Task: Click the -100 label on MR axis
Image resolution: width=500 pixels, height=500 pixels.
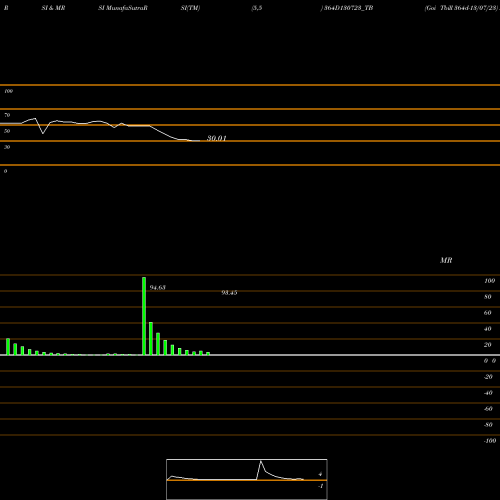Action: coord(490,441)
